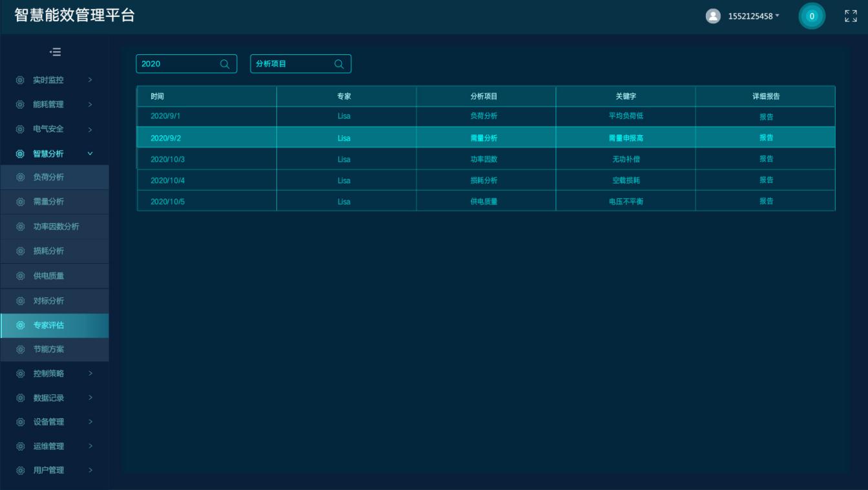The width and height of the screenshot is (868, 490).
Task: Select 功率因数分析 in the sidebar
Action: [x=54, y=227]
